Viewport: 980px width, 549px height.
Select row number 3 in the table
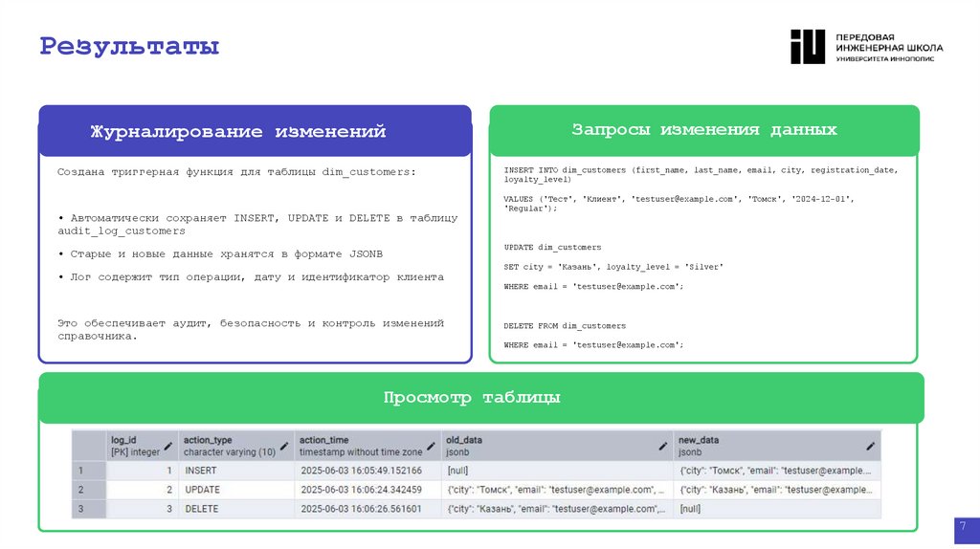89,509
